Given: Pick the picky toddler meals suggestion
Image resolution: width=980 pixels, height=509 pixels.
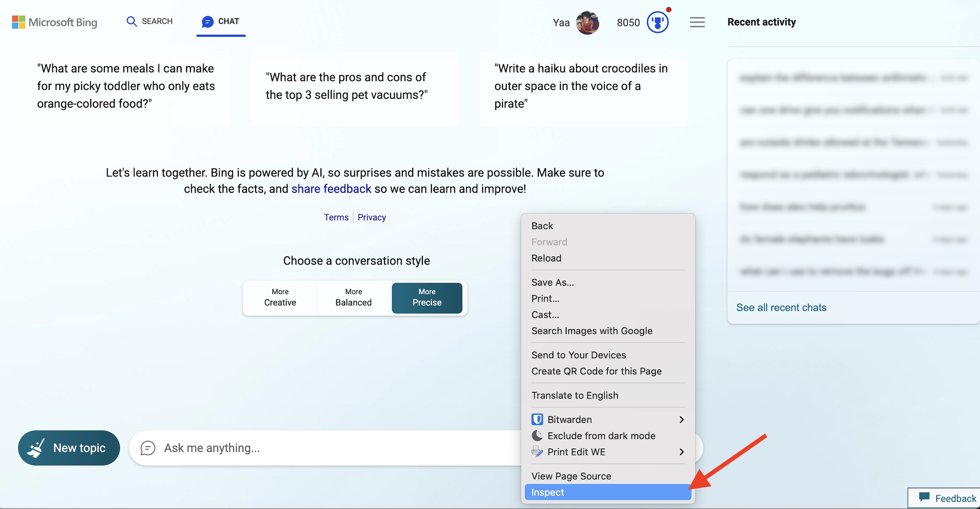Looking at the screenshot, I should point(126,86).
